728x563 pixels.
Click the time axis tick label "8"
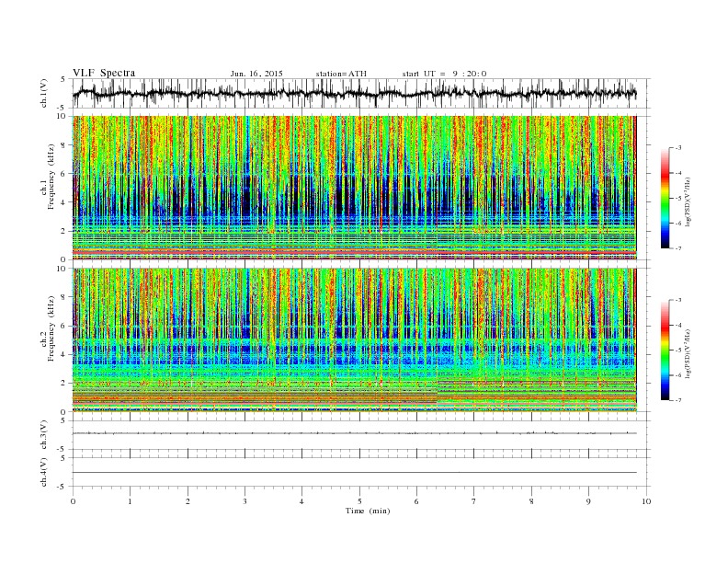(531, 501)
